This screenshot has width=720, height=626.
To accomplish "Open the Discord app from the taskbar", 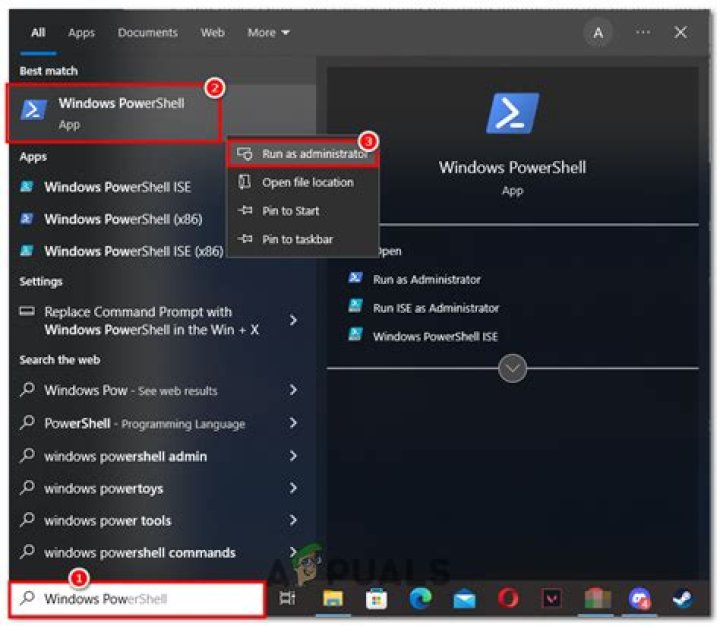I will click(x=640, y=599).
